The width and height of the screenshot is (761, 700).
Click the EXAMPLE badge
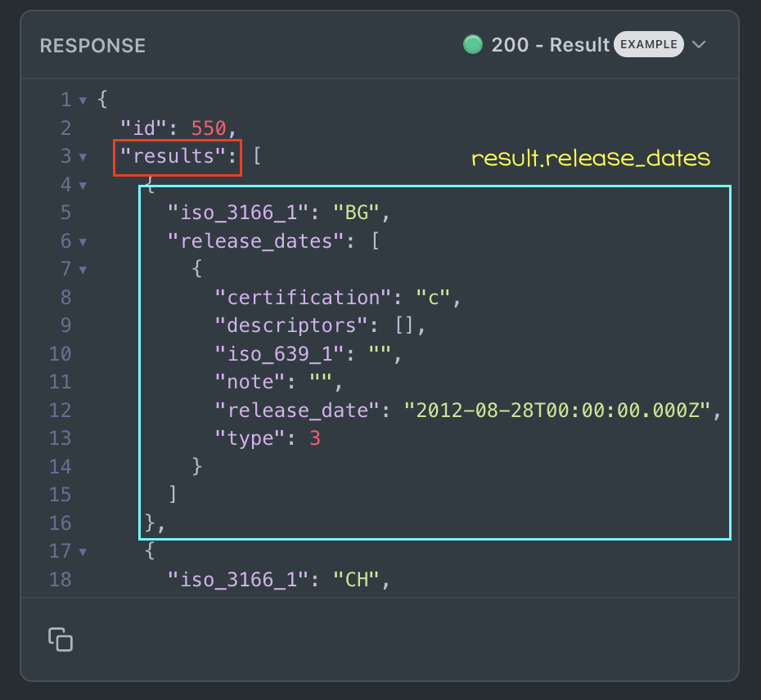(648, 45)
